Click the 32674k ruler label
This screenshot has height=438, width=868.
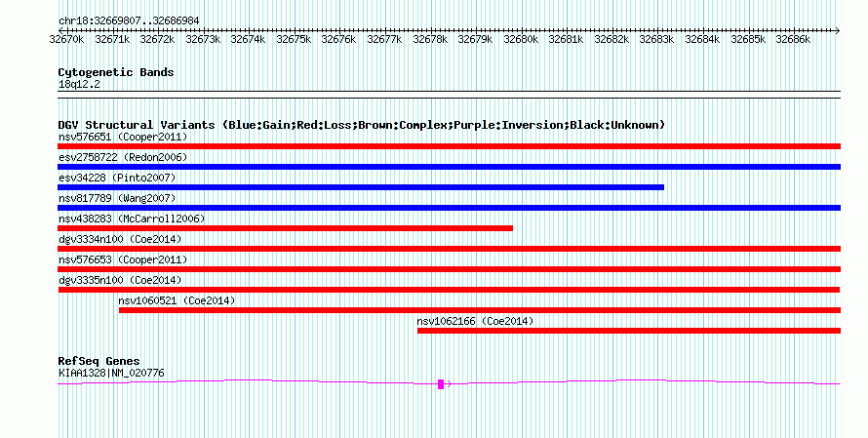pos(248,39)
